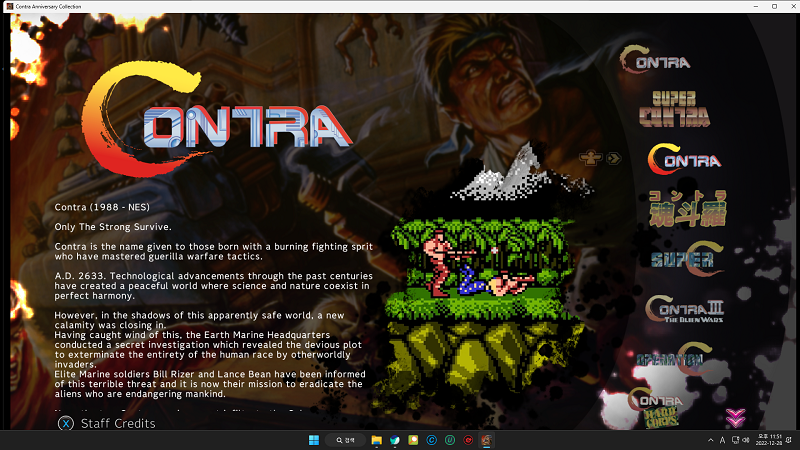Image resolution: width=800 pixels, height=450 pixels.
Task: Click the Contra NES gameplay preview image
Action: pos(485,270)
